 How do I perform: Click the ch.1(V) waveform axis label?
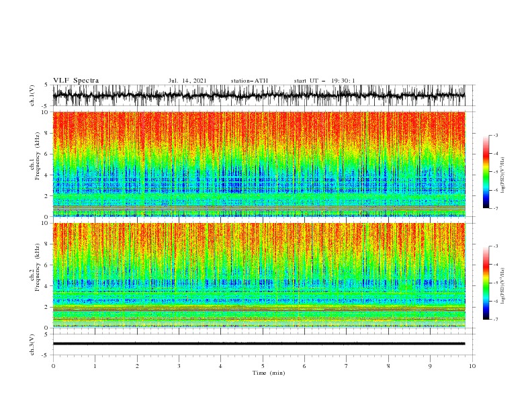[x=32, y=95]
